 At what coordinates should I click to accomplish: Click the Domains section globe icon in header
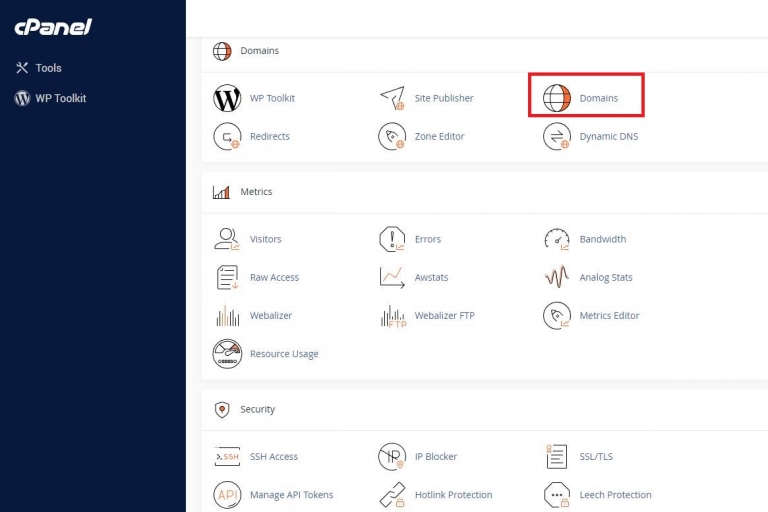coord(222,51)
